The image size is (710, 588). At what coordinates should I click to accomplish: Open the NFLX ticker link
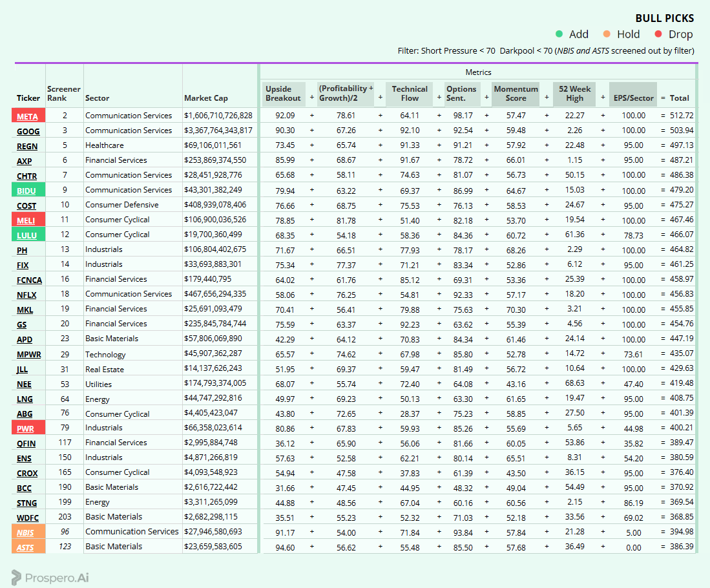[x=26, y=295]
